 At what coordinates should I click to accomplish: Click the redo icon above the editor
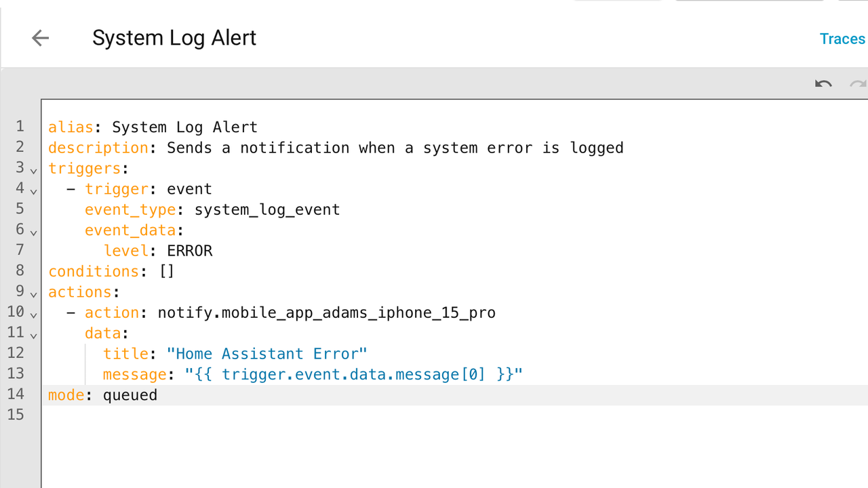click(x=859, y=85)
